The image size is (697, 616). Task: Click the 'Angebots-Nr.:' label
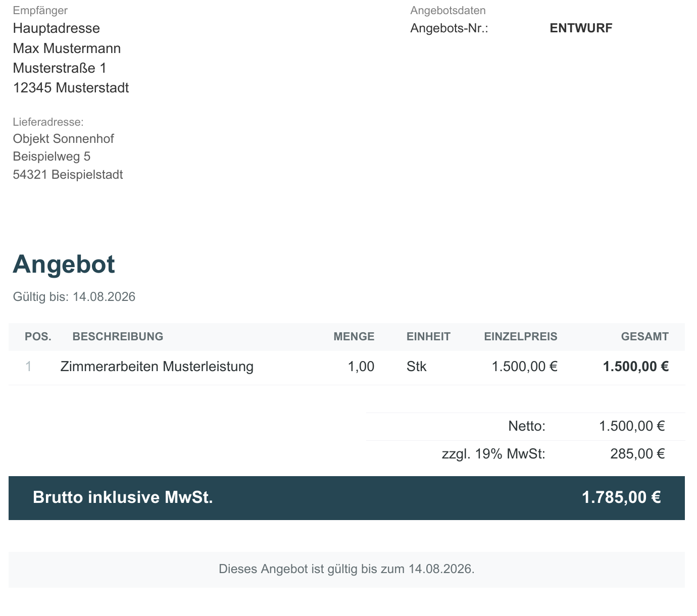449,28
